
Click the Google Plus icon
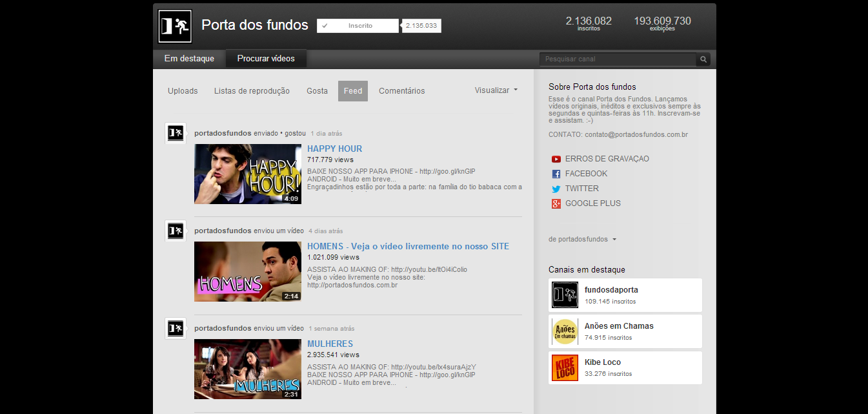556,203
